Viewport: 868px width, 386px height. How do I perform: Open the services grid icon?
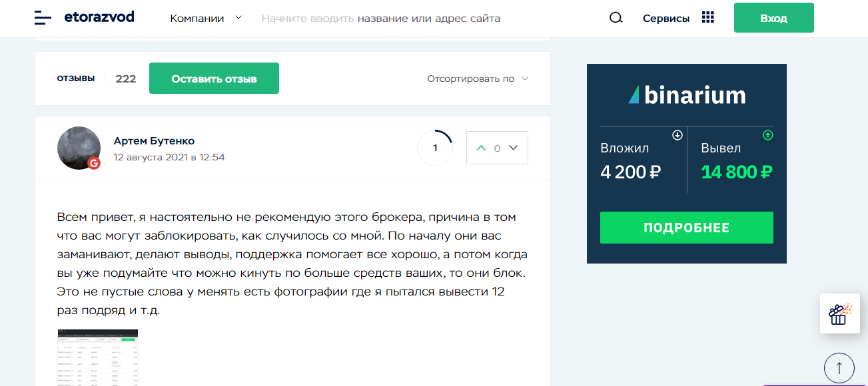(708, 17)
